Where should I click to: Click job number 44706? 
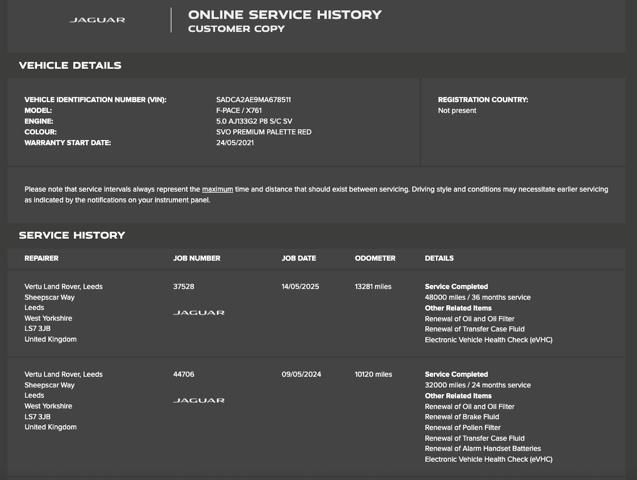(x=184, y=375)
